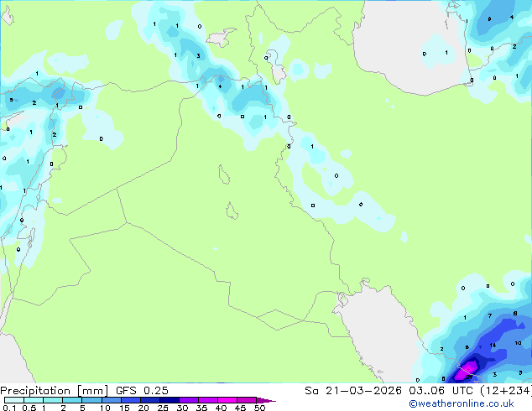Click the 1–2 mm legend color box

click(x=53, y=400)
